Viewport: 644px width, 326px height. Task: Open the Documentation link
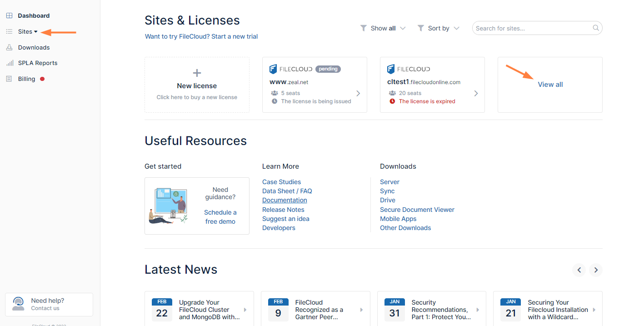pos(285,200)
